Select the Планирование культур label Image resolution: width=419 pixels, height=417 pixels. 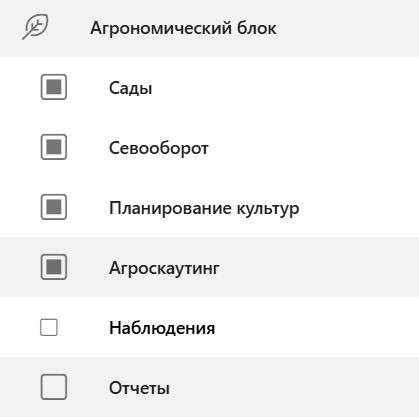point(204,209)
